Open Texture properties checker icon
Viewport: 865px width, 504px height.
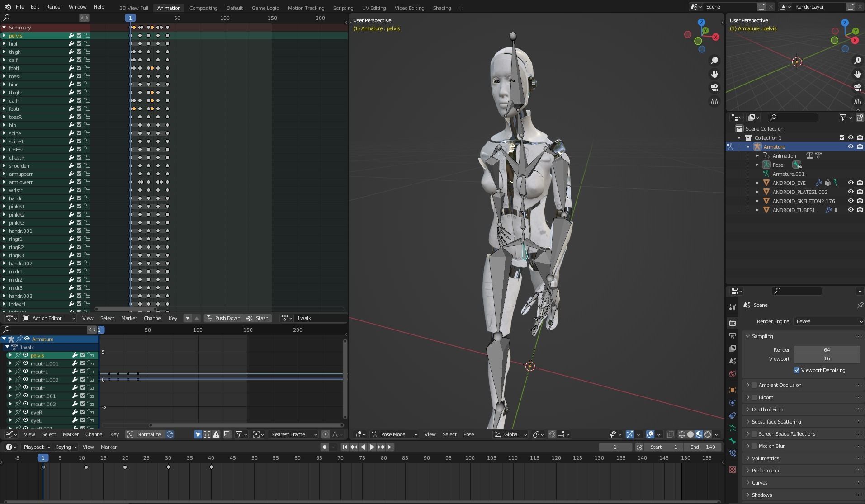click(x=733, y=470)
